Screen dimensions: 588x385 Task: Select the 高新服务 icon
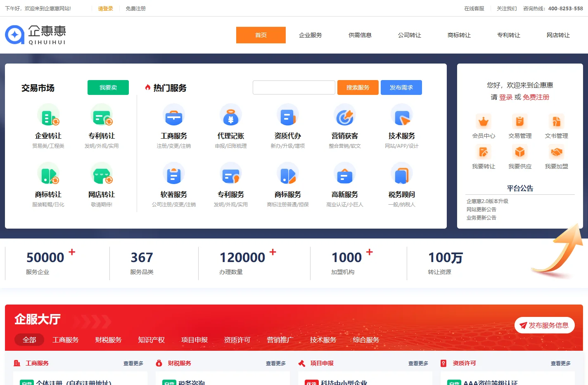pyautogui.click(x=345, y=174)
